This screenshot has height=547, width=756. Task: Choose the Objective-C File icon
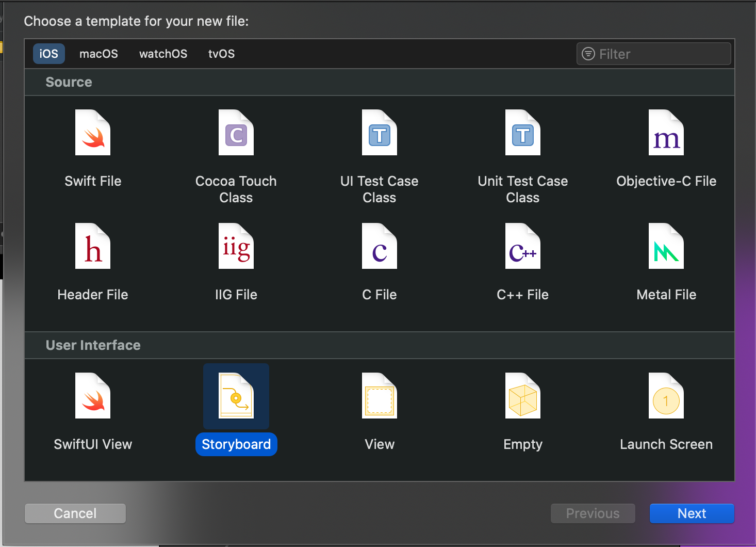coord(666,133)
